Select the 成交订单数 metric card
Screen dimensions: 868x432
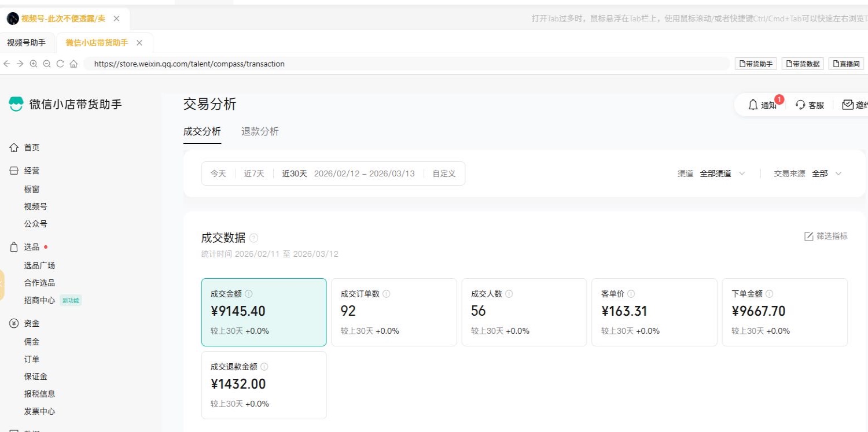[393, 312]
